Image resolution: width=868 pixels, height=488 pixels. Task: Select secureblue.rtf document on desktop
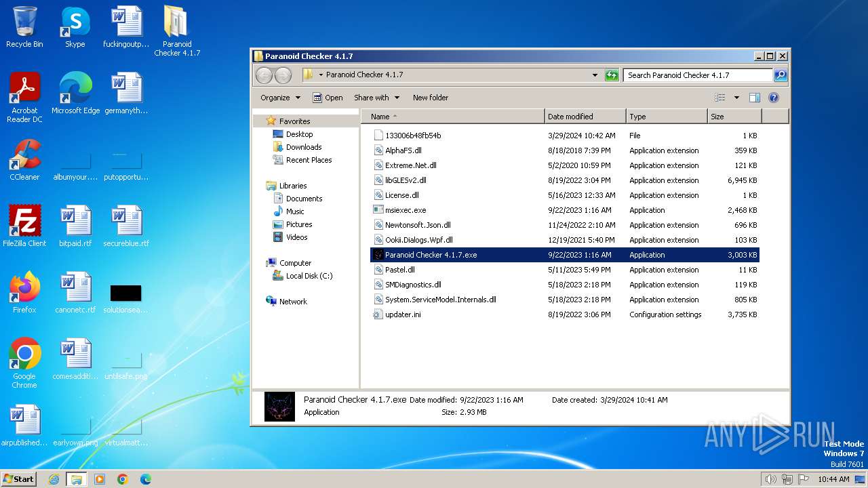(126, 226)
